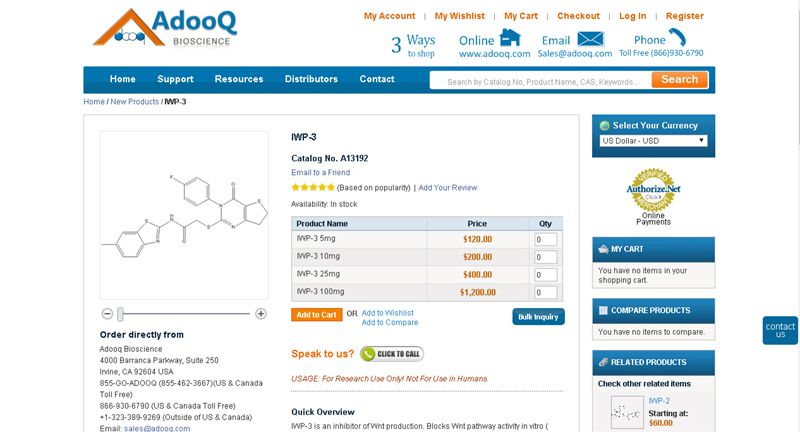Click Add to Wishlist link
This screenshot has width=800, height=432.
pyautogui.click(x=388, y=313)
